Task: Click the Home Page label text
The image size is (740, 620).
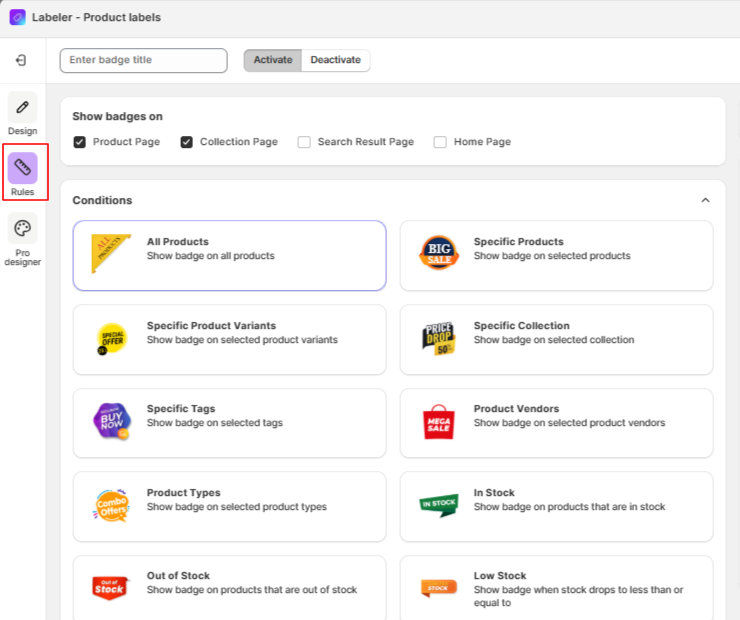Action: [482, 142]
